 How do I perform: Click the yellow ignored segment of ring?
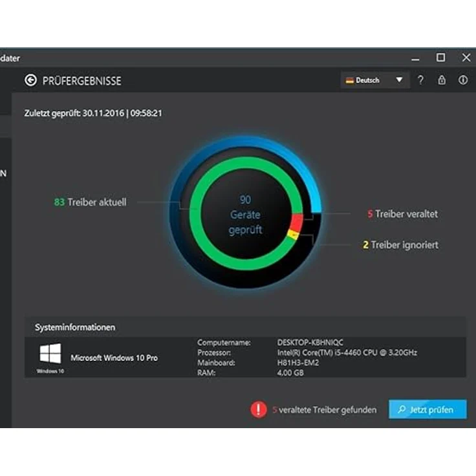coord(293,235)
